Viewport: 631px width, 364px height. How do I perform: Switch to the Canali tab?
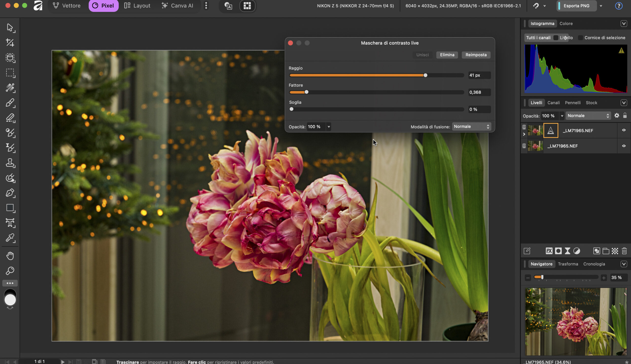553,103
